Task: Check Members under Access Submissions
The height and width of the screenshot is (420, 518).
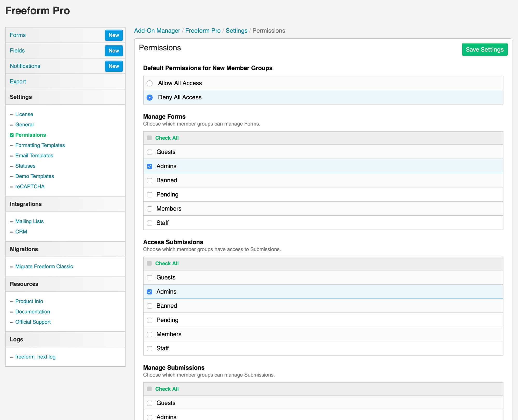Action: click(x=149, y=334)
